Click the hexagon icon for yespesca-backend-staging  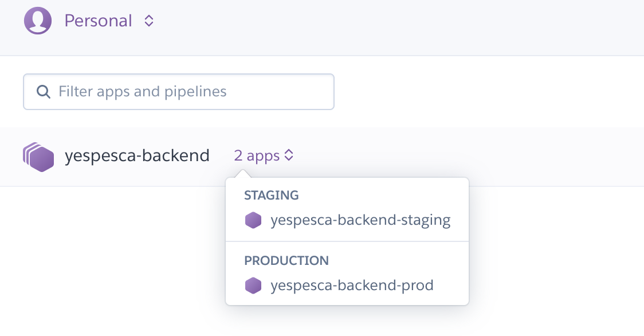253,220
